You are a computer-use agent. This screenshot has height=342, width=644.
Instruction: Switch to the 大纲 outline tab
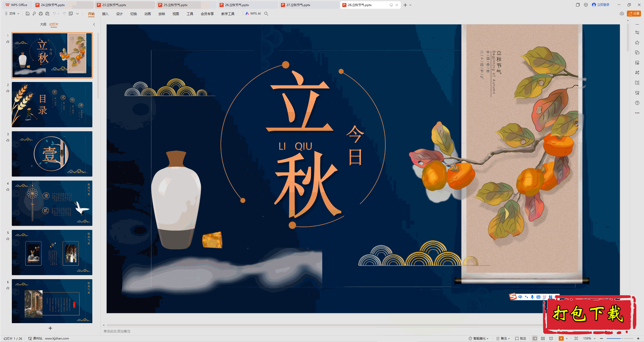[x=43, y=24]
